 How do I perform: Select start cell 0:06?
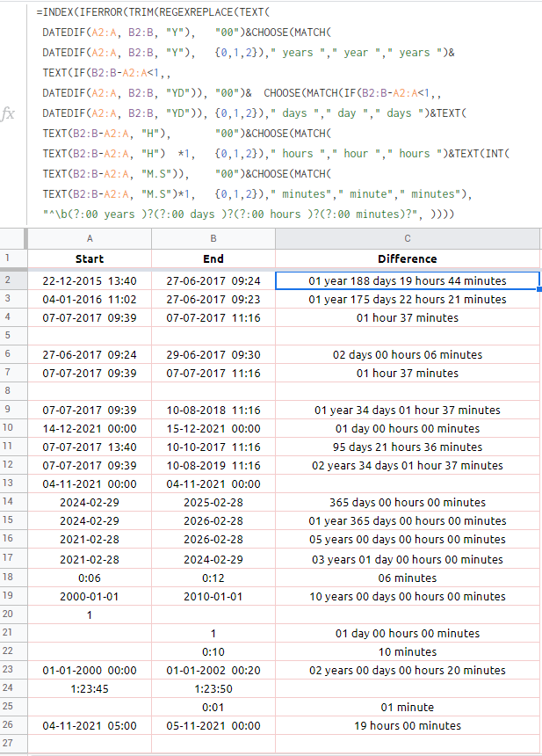(90, 578)
